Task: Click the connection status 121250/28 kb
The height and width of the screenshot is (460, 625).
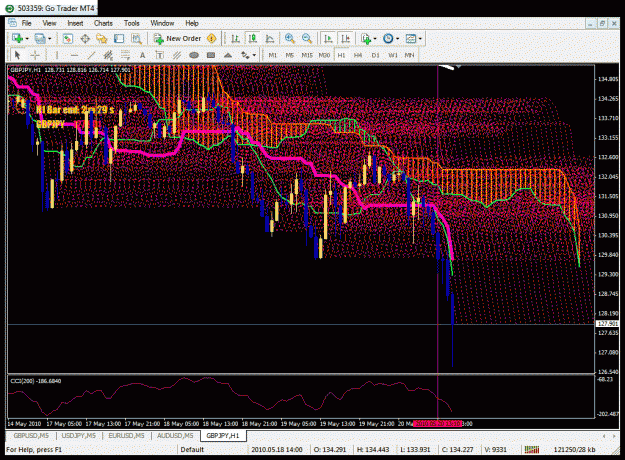Action: 574,450
